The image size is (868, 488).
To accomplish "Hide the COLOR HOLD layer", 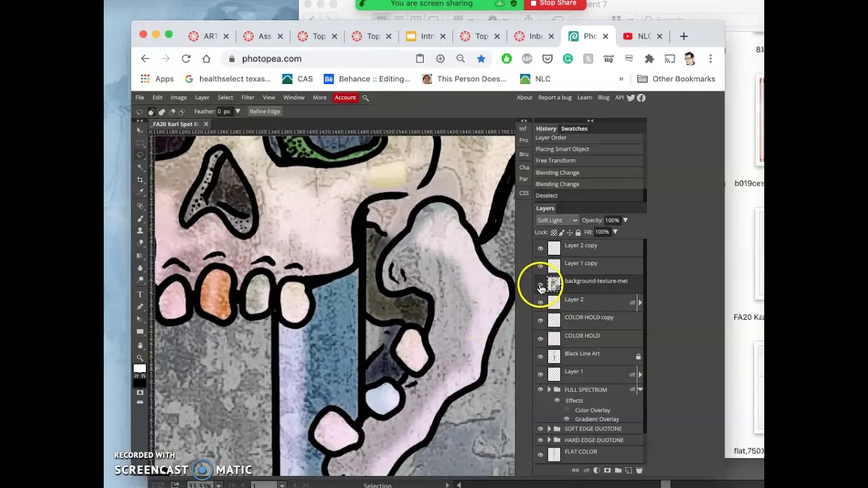I will (540, 338).
